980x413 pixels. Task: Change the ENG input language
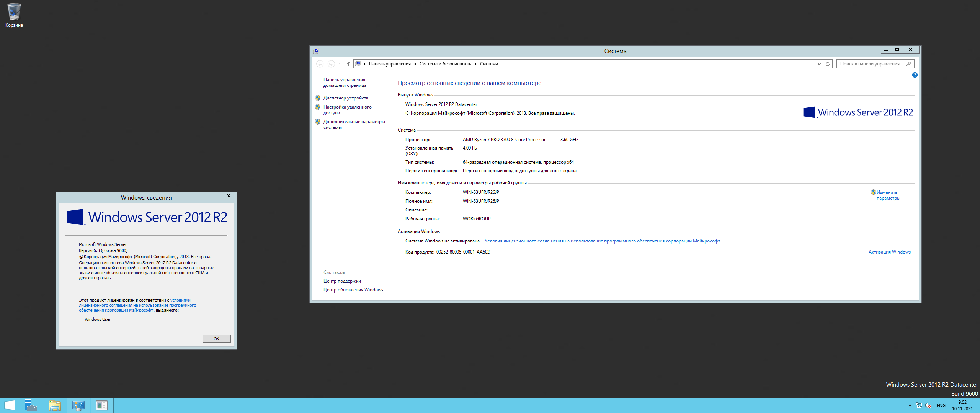[x=941, y=405]
